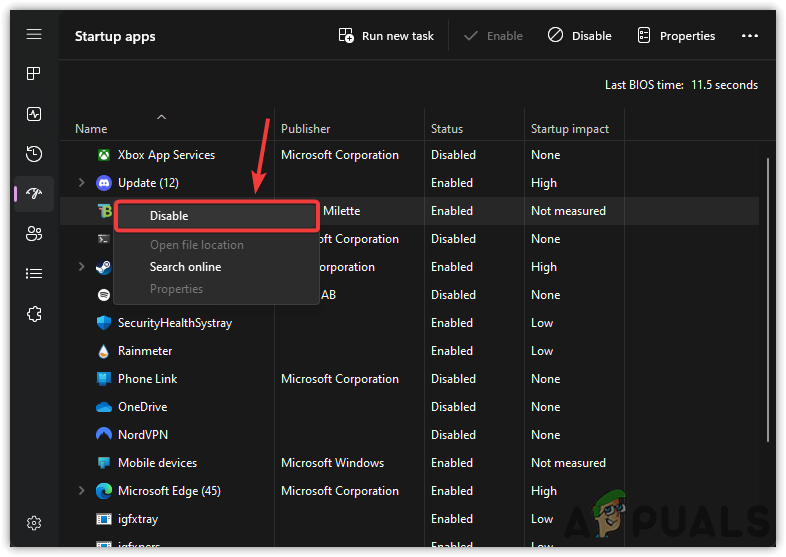786x557 pixels.
Task: Click the Disable toolbar button
Action: point(580,36)
